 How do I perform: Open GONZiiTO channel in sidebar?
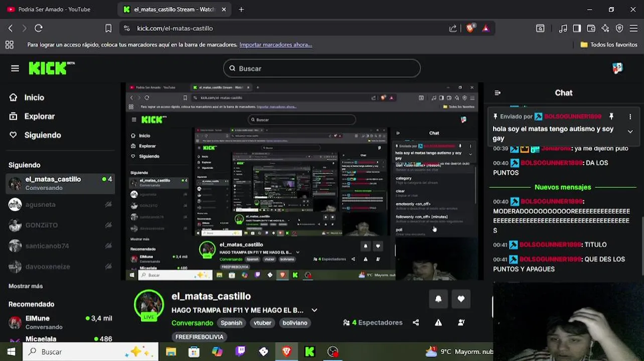tap(60, 225)
